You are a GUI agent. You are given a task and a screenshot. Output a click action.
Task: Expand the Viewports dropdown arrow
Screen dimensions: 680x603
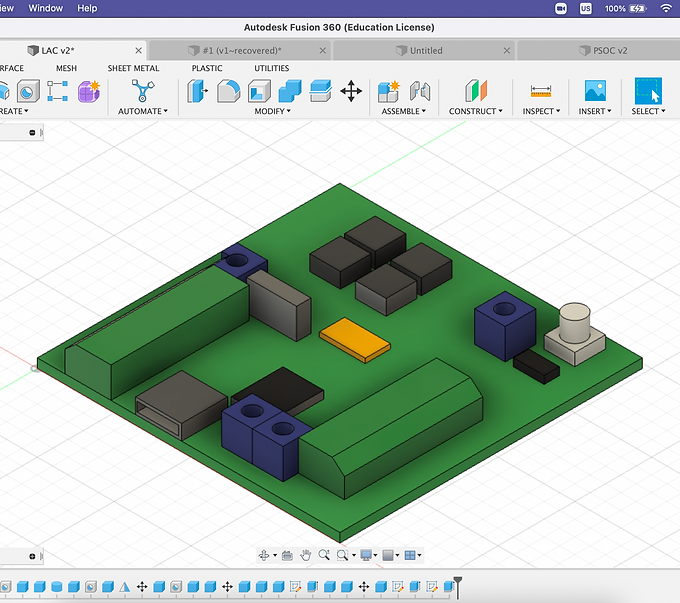click(419, 555)
